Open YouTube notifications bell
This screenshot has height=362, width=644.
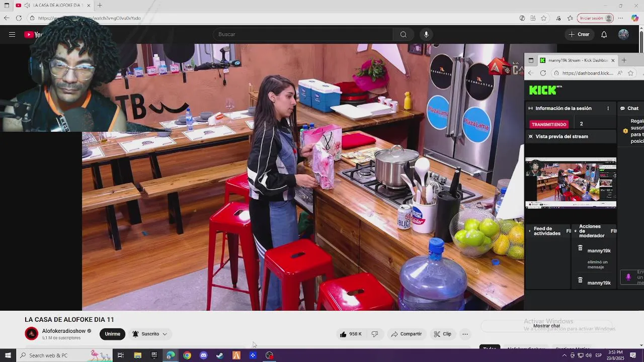pos(604,34)
